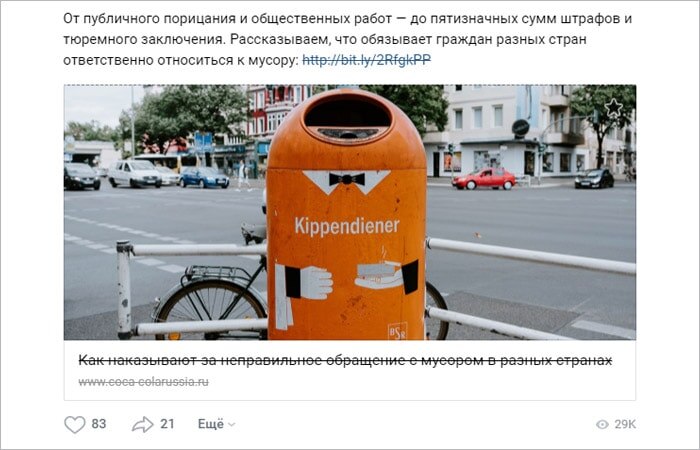The width and height of the screenshot is (700, 450).
Task: Open article Как наказывают за неправильное обращение
Action: [345, 360]
